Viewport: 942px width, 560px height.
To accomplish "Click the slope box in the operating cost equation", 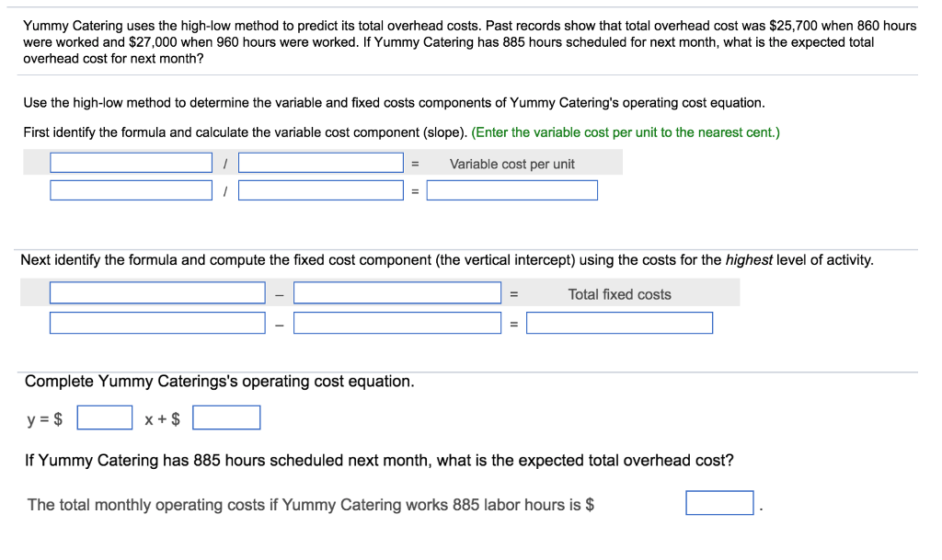I will (x=104, y=417).
